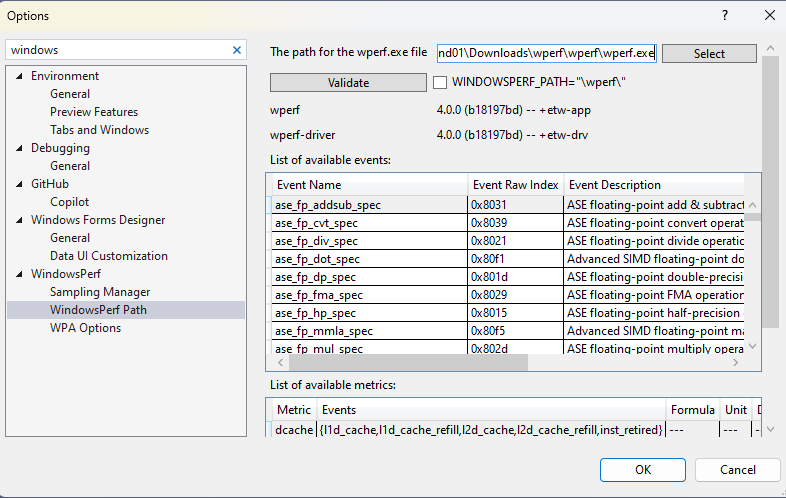
Task: Sort by Event Name column header
Action: [x=369, y=185]
